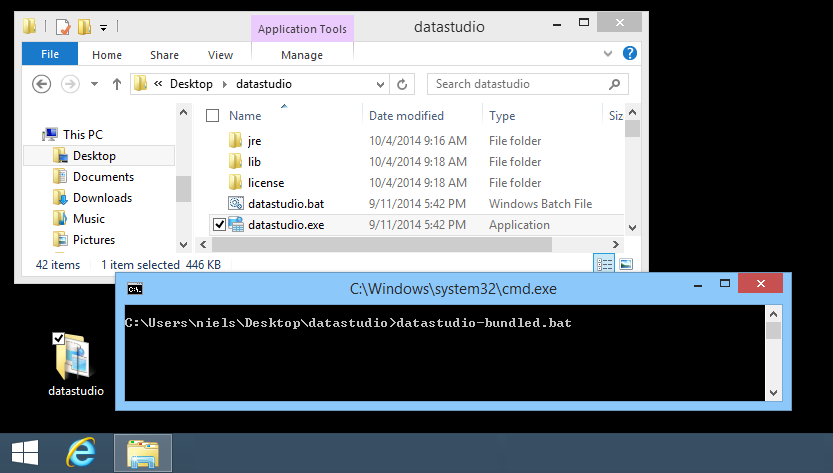This screenshot has width=833, height=473.
Task: Open the address bar history dropdown
Action: [x=380, y=85]
